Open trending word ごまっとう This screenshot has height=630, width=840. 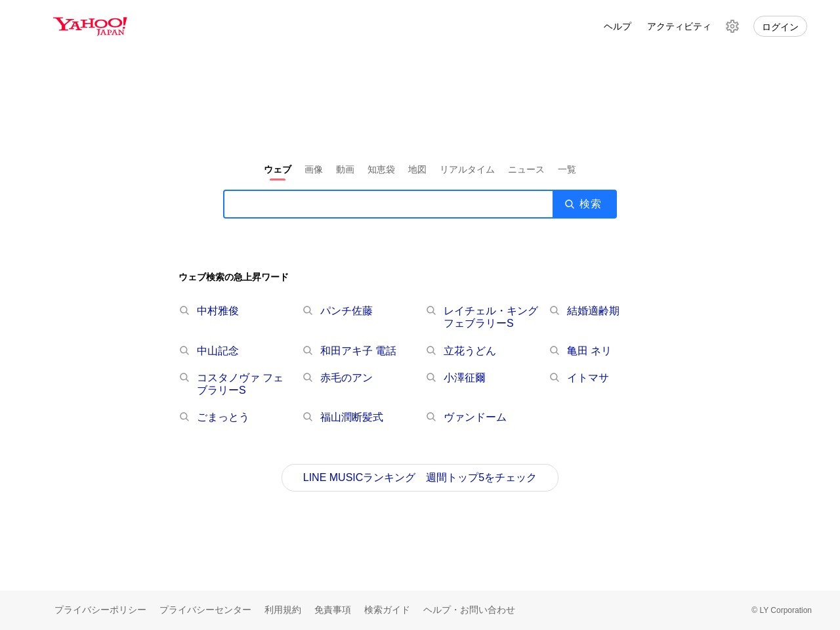[x=223, y=417]
